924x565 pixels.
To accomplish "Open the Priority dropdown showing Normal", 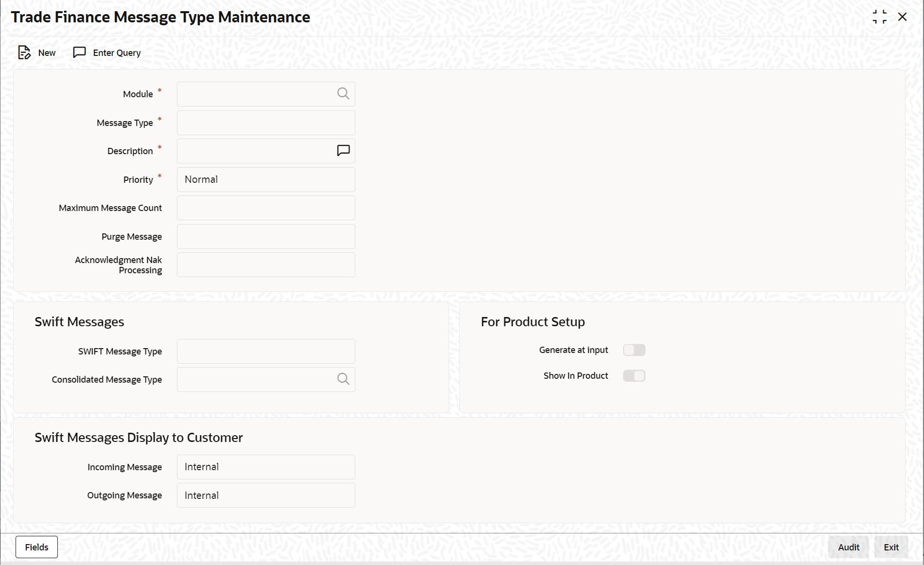I will click(x=265, y=179).
